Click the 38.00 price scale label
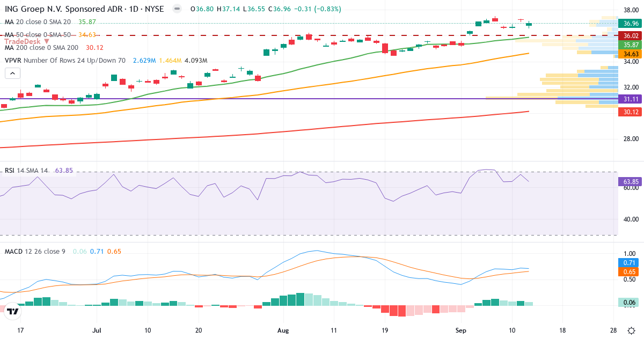Image resolution: width=644 pixels, height=338 pixels. coord(630,10)
